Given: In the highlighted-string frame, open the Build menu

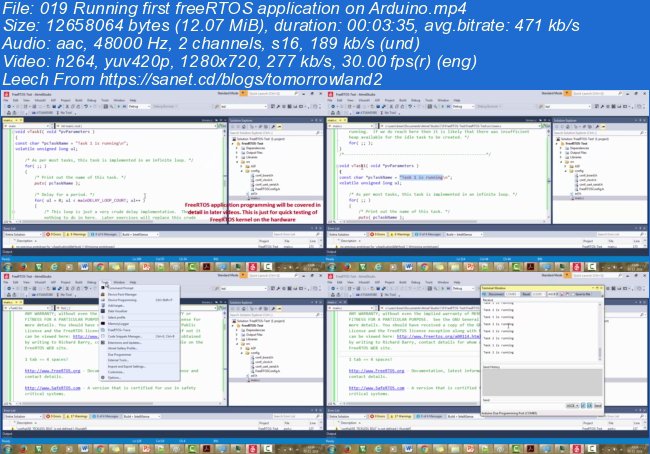Looking at the screenshot, I should click(403, 100).
